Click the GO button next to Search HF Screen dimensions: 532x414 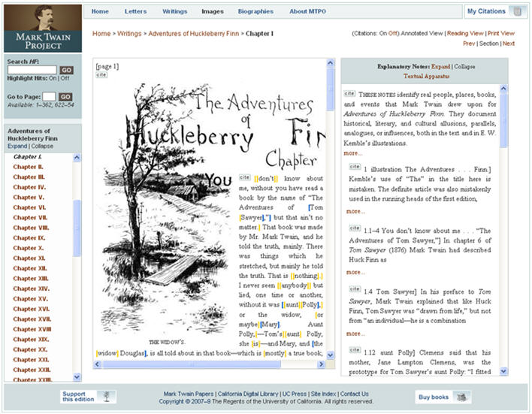tap(66, 70)
